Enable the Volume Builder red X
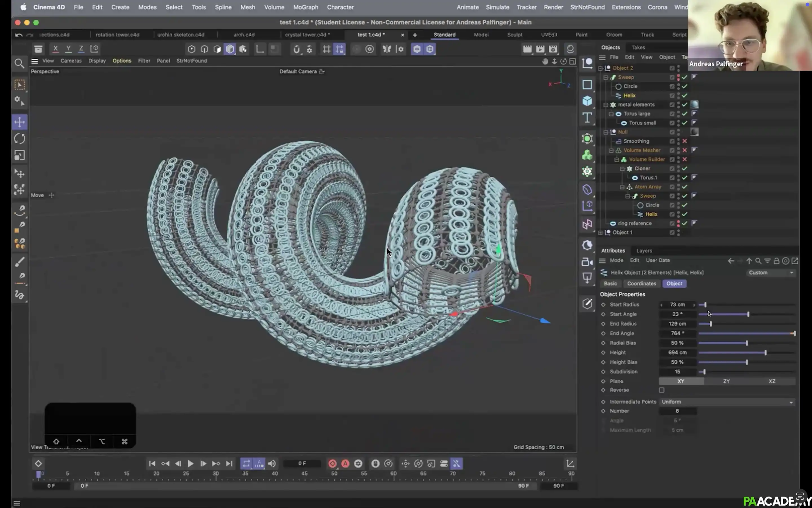Viewport: 812px width, 508px height. click(685, 159)
